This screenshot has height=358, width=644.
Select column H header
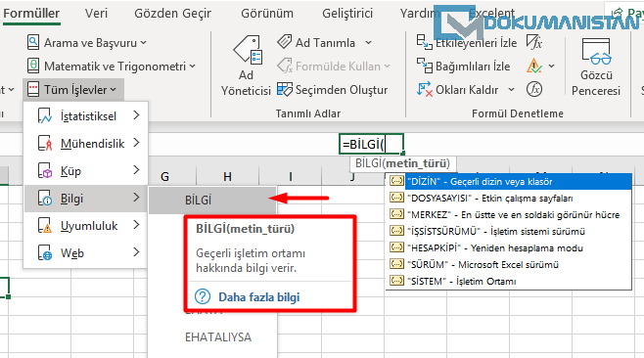[x=227, y=176]
